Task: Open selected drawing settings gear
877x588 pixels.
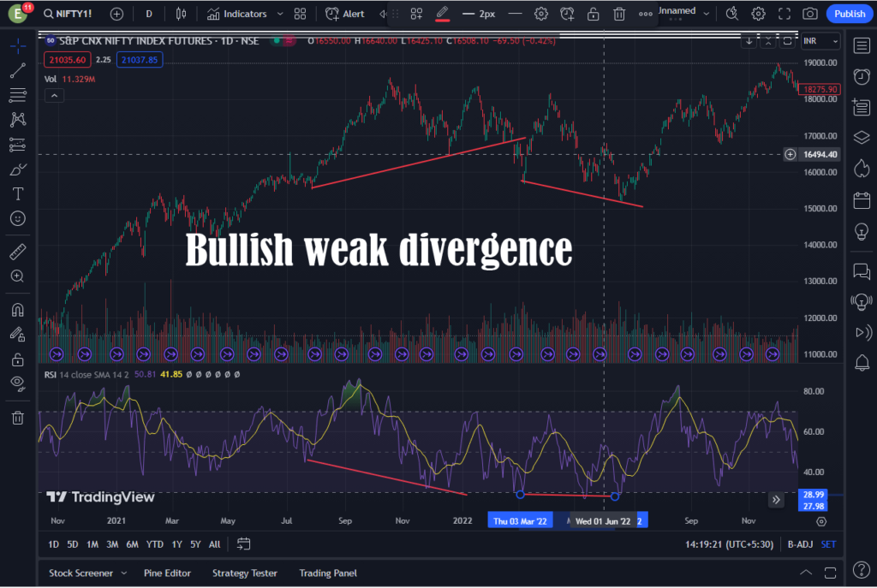Action: tap(541, 14)
